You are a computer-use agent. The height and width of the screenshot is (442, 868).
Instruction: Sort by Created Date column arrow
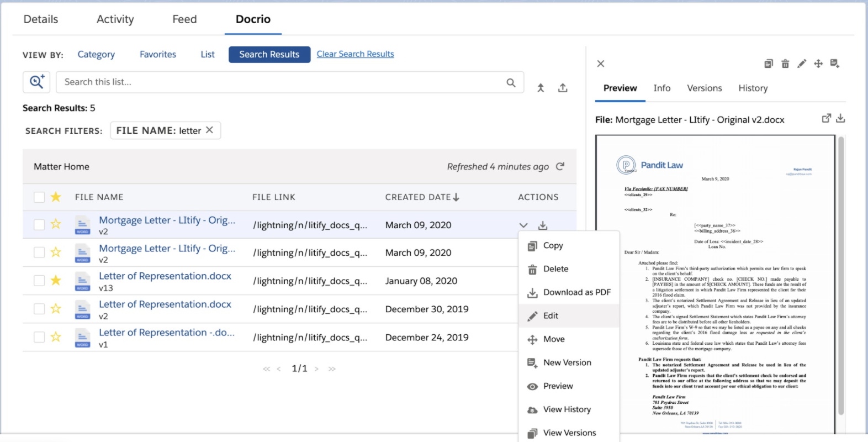pos(456,197)
